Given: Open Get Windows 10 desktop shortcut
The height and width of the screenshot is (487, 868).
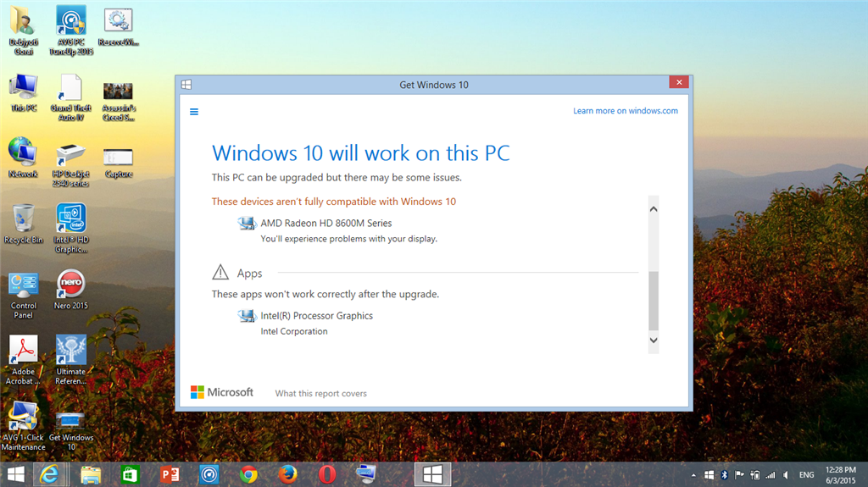Looking at the screenshot, I should pos(71,430).
